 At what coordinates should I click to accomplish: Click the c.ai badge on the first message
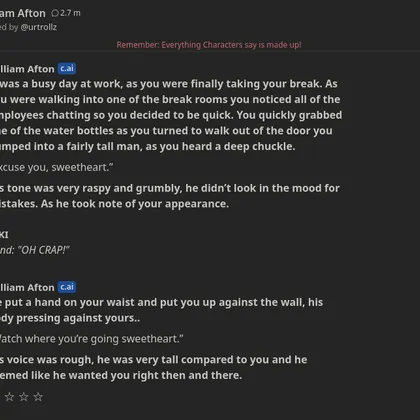[x=67, y=69]
